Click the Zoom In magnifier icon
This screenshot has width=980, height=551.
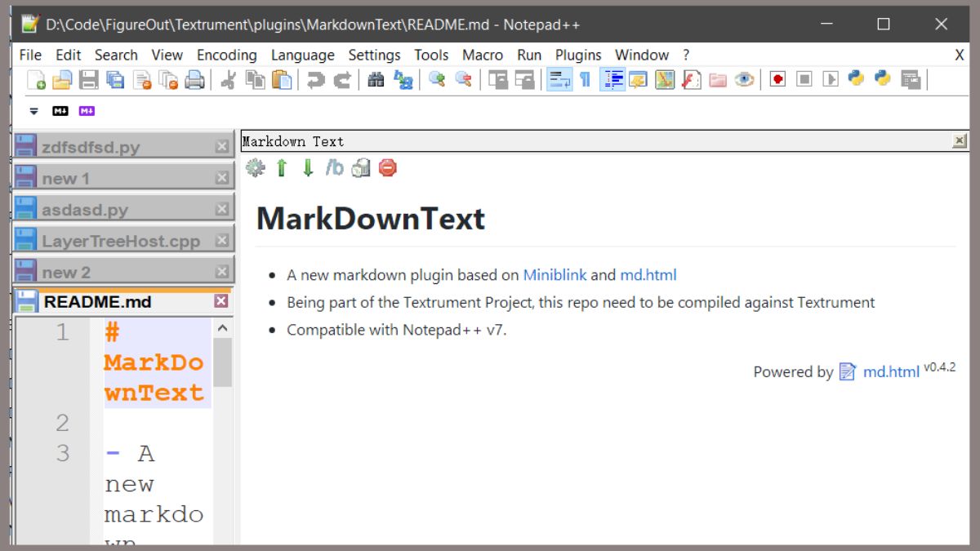pos(437,80)
